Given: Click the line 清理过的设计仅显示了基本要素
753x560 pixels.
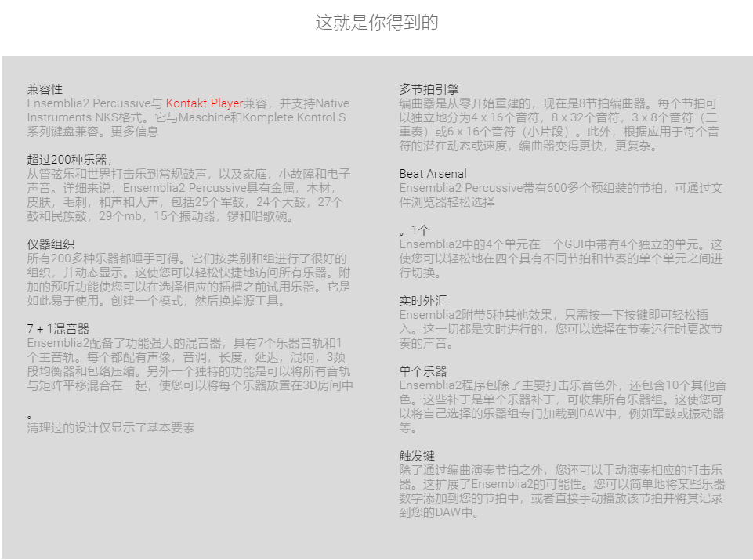Looking at the screenshot, I should (x=111, y=428).
